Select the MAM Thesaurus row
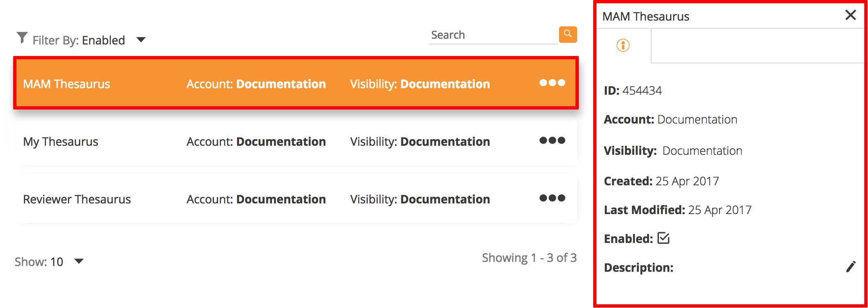The width and height of the screenshot is (868, 308). pos(67,84)
